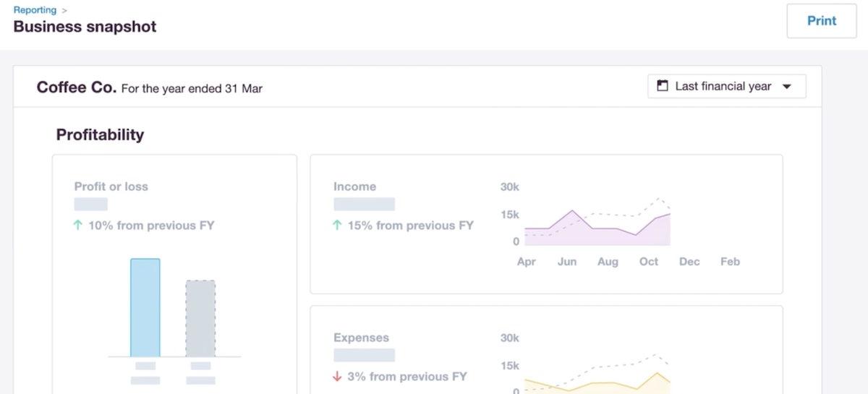Click the grey dashed previous-year profit bar
Image resolution: width=868 pixels, height=394 pixels.
200,318
